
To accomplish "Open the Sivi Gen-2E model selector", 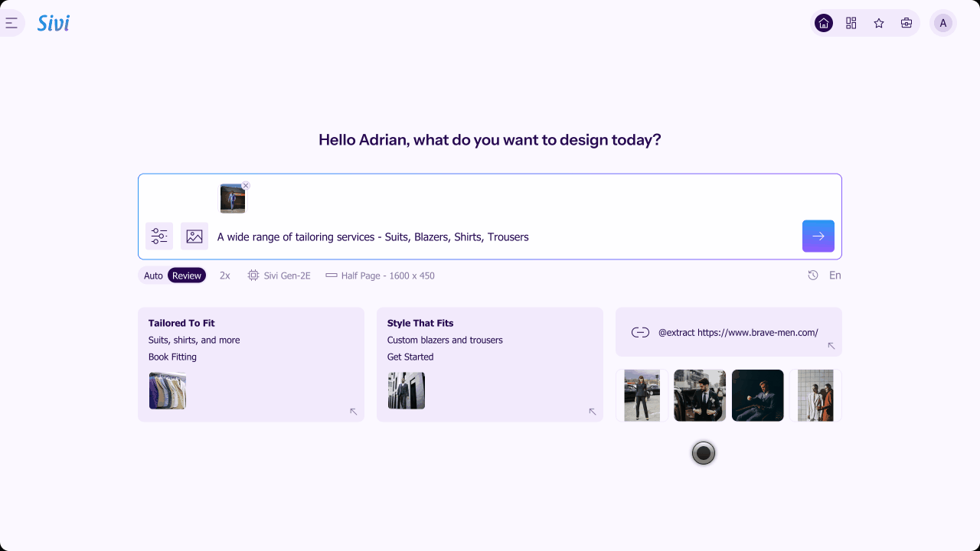I will 279,275.
